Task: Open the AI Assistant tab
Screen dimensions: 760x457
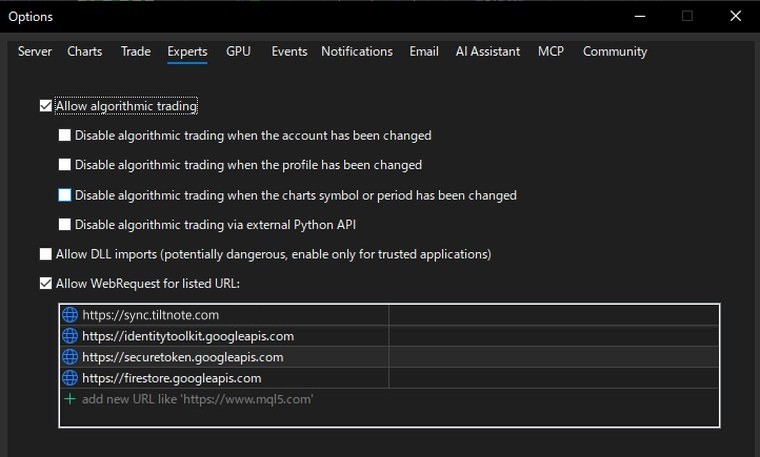Action: (488, 51)
